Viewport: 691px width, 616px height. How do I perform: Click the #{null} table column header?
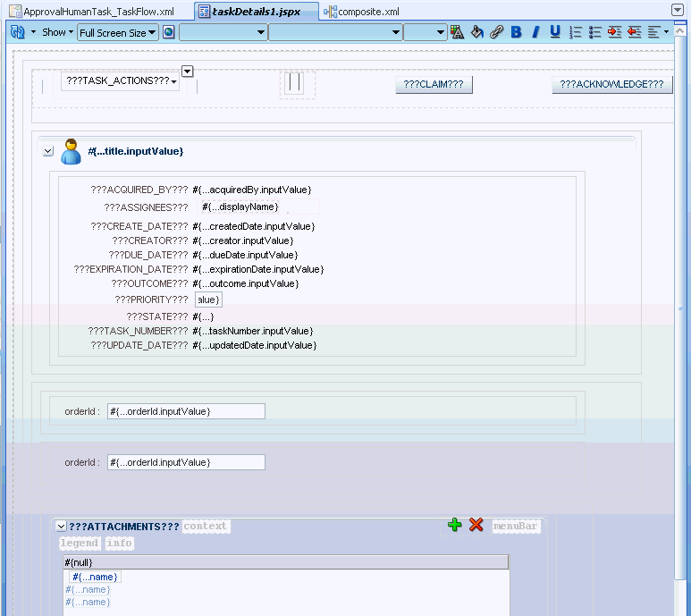tap(286, 562)
